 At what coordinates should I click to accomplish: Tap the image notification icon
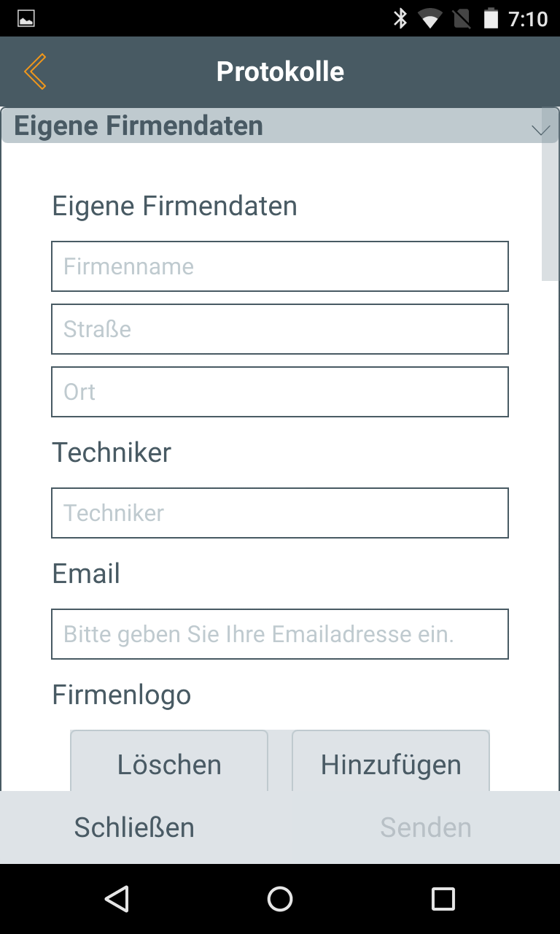[x=26, y=18]
